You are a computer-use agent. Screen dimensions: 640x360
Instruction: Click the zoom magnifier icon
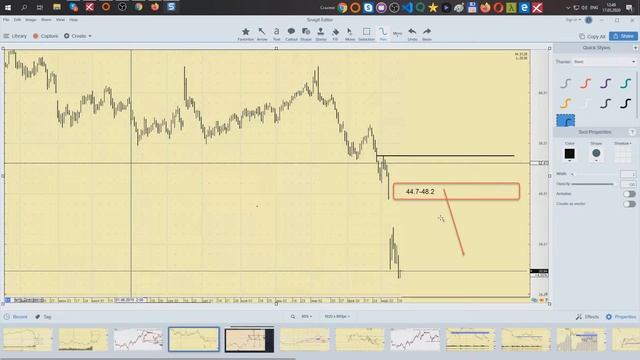point(293,317)
